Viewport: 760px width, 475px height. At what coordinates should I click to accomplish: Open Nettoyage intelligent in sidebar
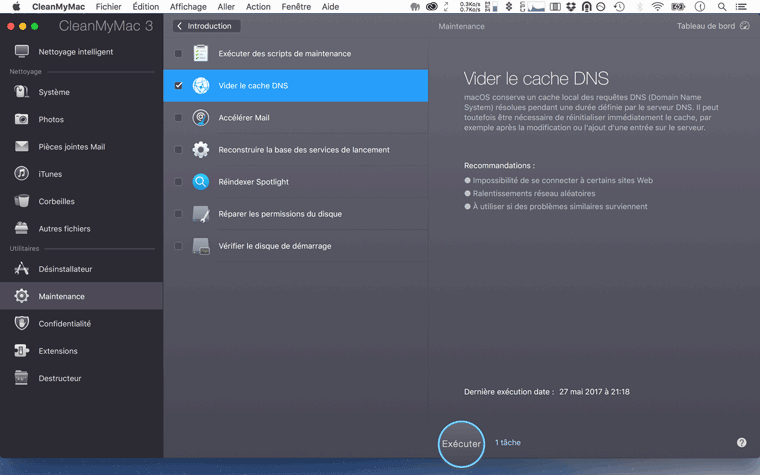(81, 52)
